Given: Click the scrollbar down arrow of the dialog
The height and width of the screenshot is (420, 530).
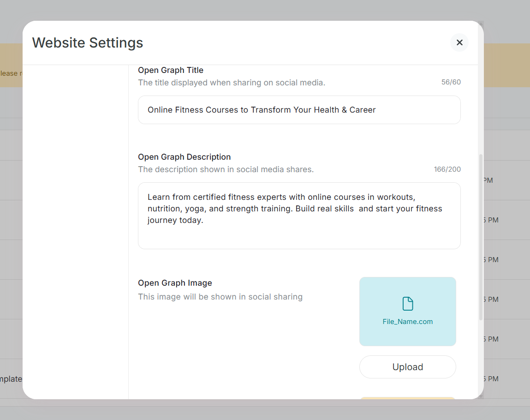Looking at the screenshot, I should click(481, 396).
